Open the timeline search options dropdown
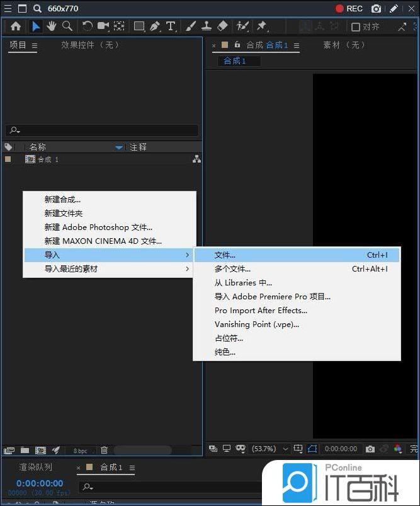The image size is (420, 506). click(88, 486)
